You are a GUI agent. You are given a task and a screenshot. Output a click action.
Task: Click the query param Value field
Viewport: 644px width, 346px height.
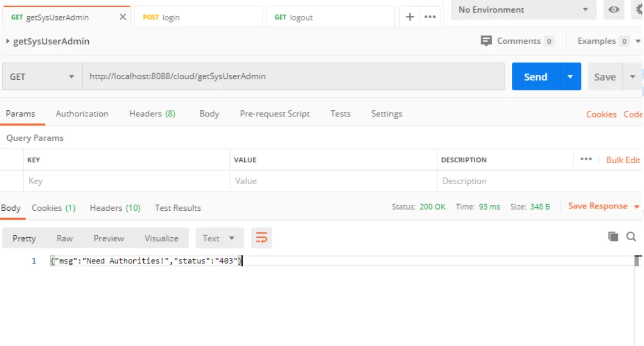pyautogui.click(x=334, y=181)
